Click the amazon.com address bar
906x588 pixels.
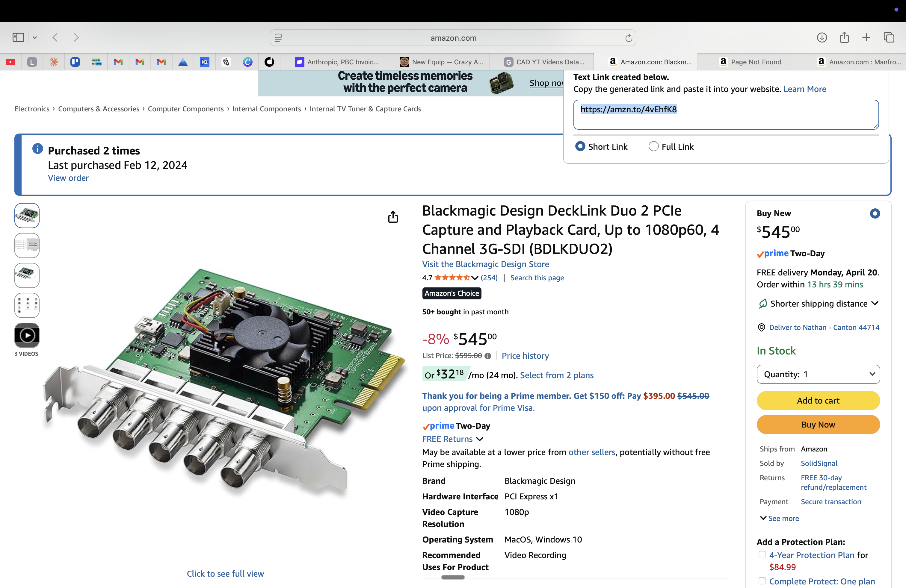point(453,38)
